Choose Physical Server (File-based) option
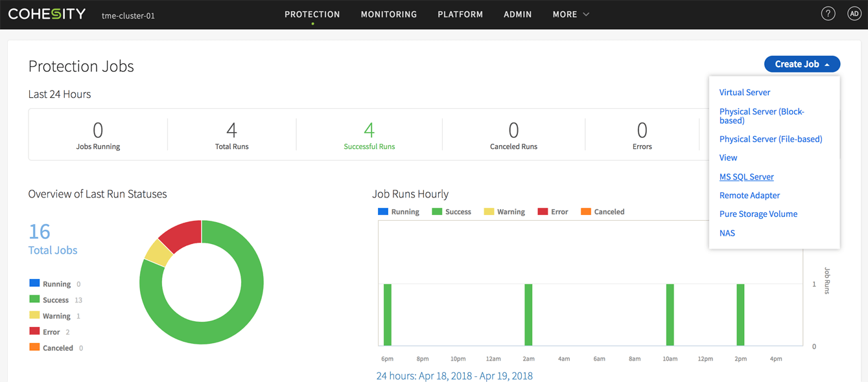The height and width of the screenshot is (382, 868). click(770, 139)
